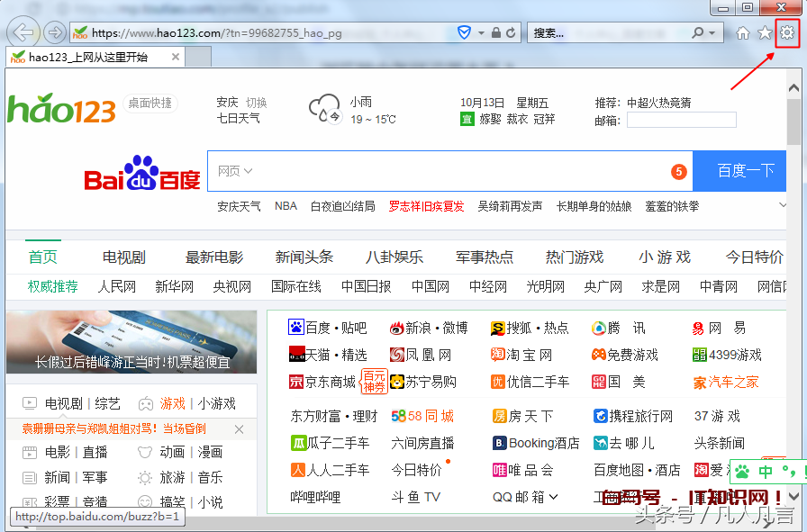Click the browser Back arrow button

pos(23,33)
